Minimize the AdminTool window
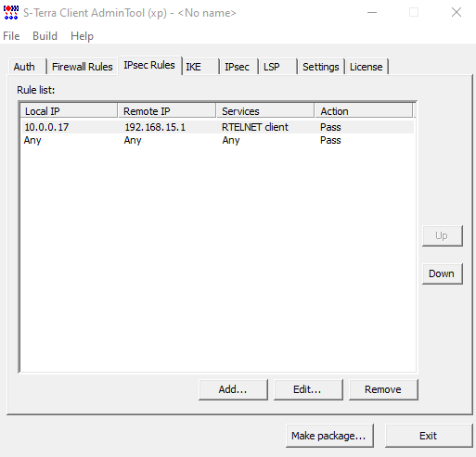This screenshot has width=476, height=457. [372, 13]
